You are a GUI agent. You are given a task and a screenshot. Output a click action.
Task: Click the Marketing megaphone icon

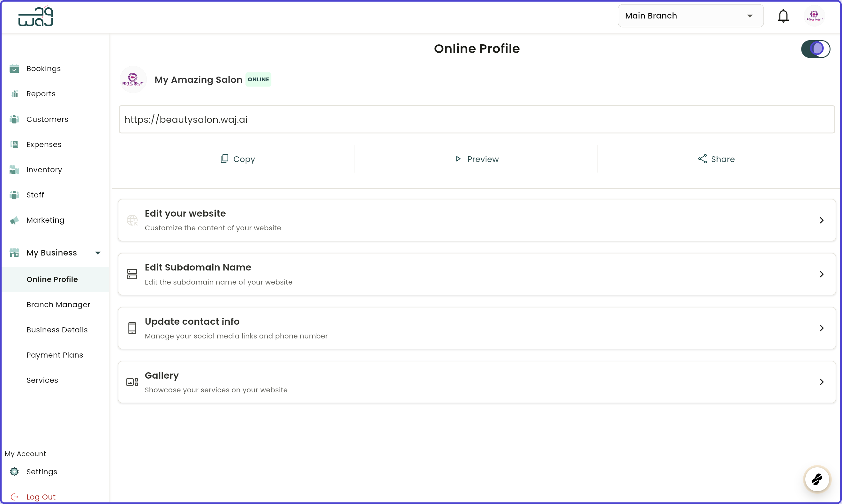click(x=14, y=220)
